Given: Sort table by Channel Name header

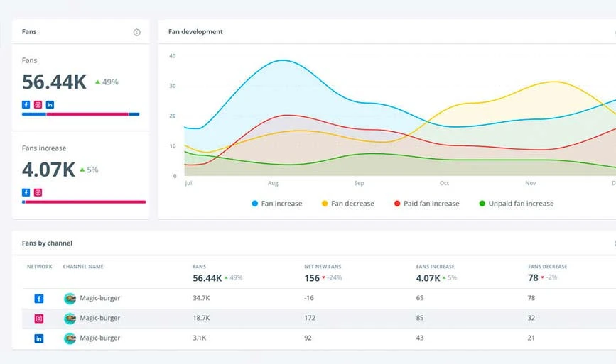Looking at the screenshot, I should click(x=83, y=267).
